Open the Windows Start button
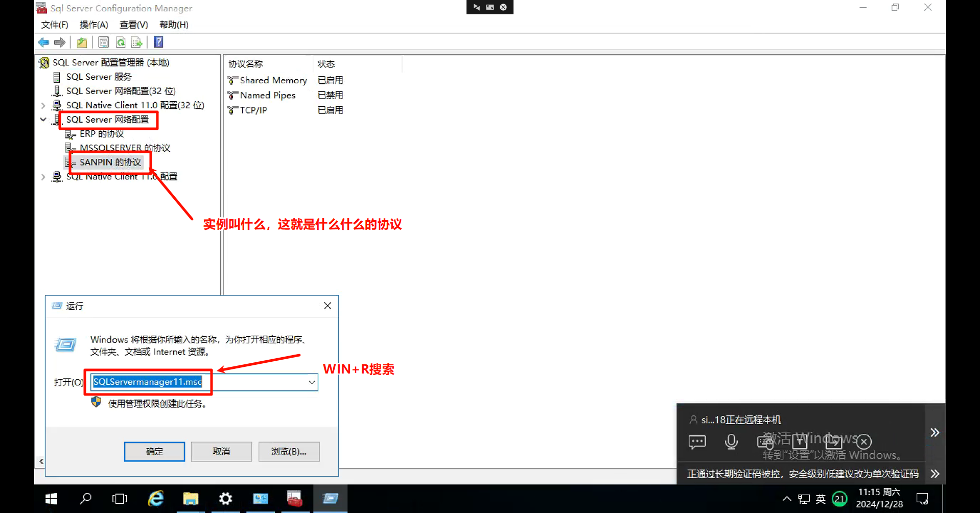Image resolution: width=980 pixels, height=513 pixels. click(x=51, y=499)
